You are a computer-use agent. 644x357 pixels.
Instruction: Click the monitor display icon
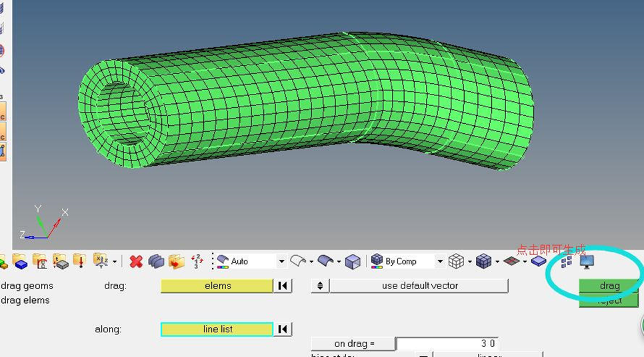coord(587,261)
